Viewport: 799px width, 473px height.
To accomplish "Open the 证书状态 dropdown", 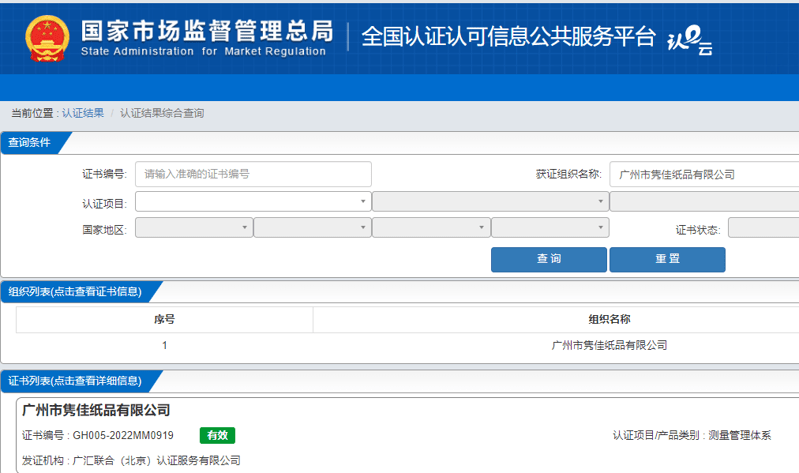I will coord(763,227).
